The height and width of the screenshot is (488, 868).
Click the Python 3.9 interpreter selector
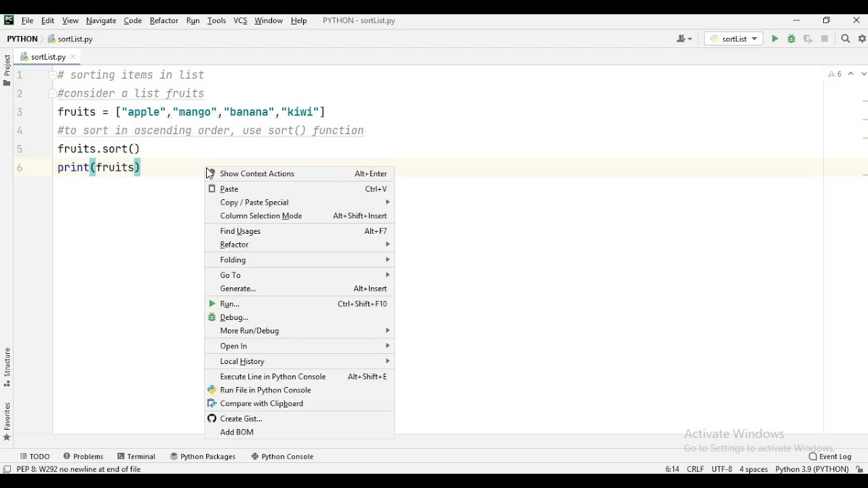tap(812, 470)
